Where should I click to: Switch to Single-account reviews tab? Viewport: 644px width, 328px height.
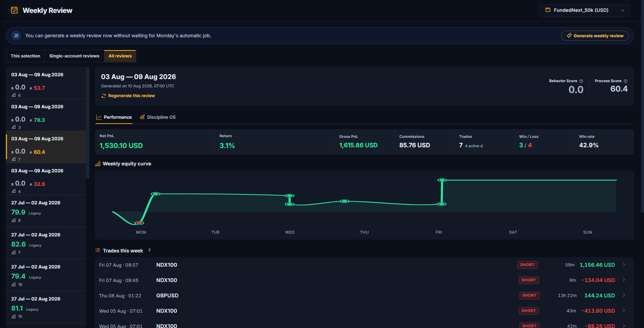click(x=74, y=56)
